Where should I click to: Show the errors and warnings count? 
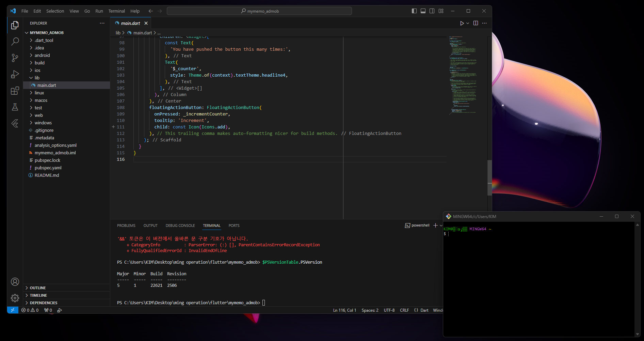(30, 310)
